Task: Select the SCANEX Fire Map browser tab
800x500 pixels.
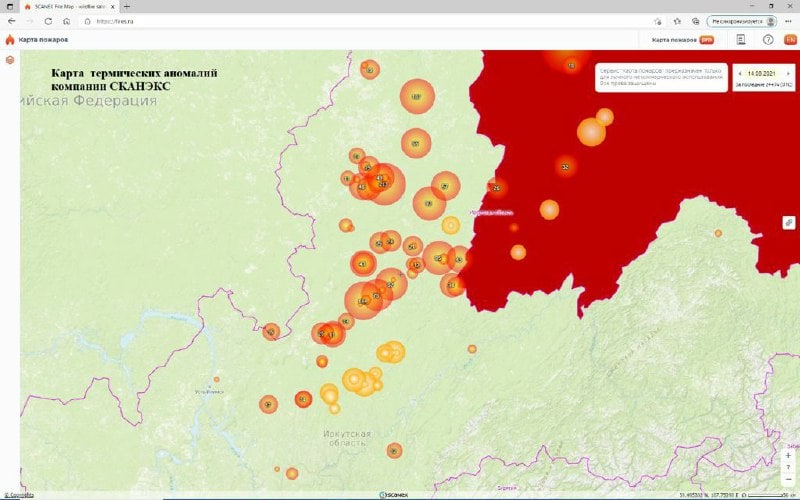Action: click(x=69, y=7)
